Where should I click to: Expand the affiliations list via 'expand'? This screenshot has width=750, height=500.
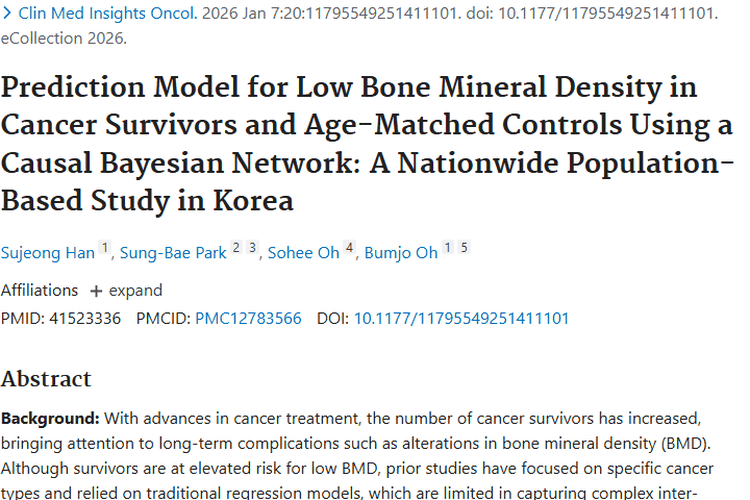[x=135, y=291]
